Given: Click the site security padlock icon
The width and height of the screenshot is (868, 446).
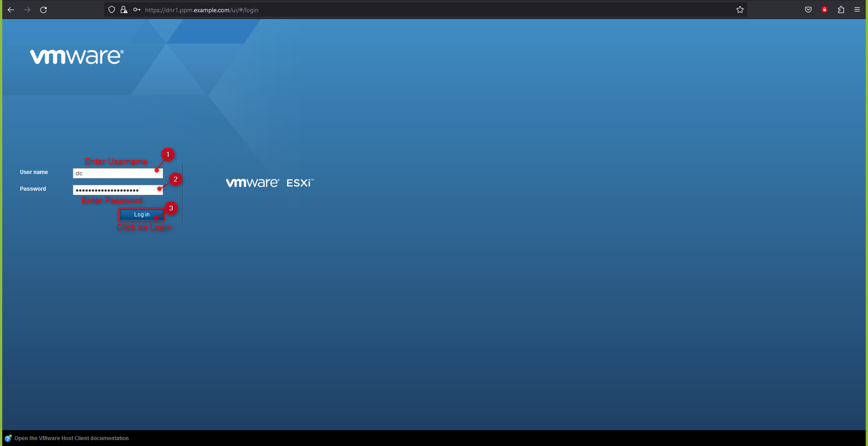Looking at the screenshot, I should pos(124,10).
